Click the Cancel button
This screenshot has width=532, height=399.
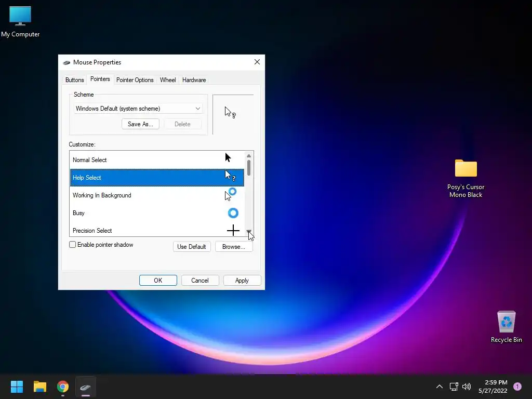200,280
